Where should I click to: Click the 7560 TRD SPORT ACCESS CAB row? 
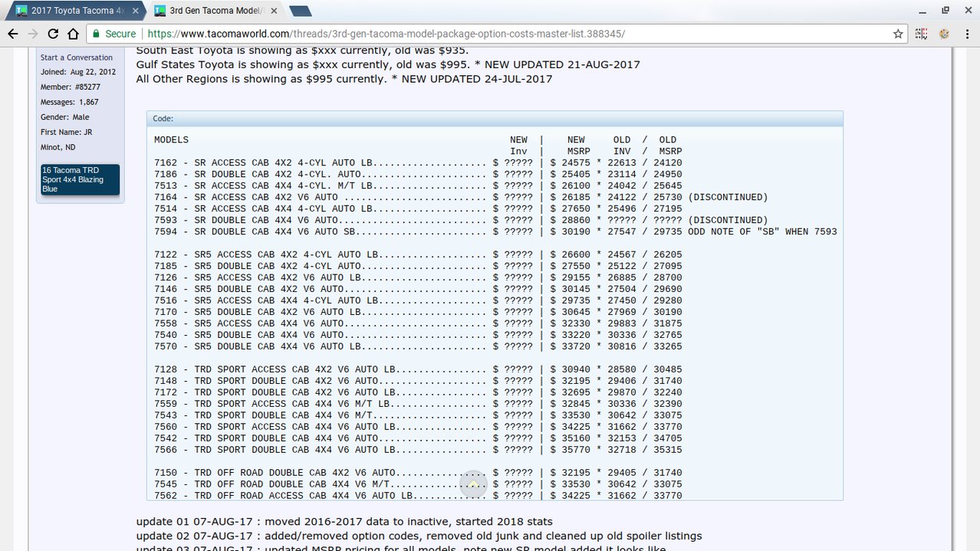[418, 427]
